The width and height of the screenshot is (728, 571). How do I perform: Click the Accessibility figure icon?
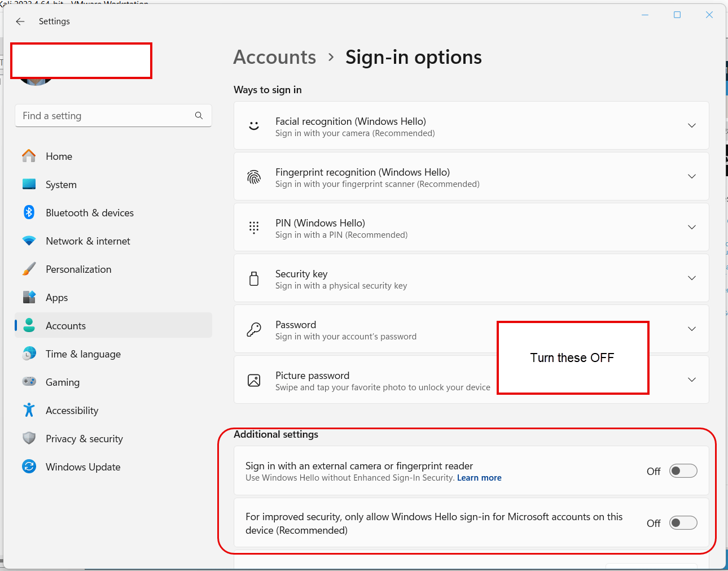point(29,410)
